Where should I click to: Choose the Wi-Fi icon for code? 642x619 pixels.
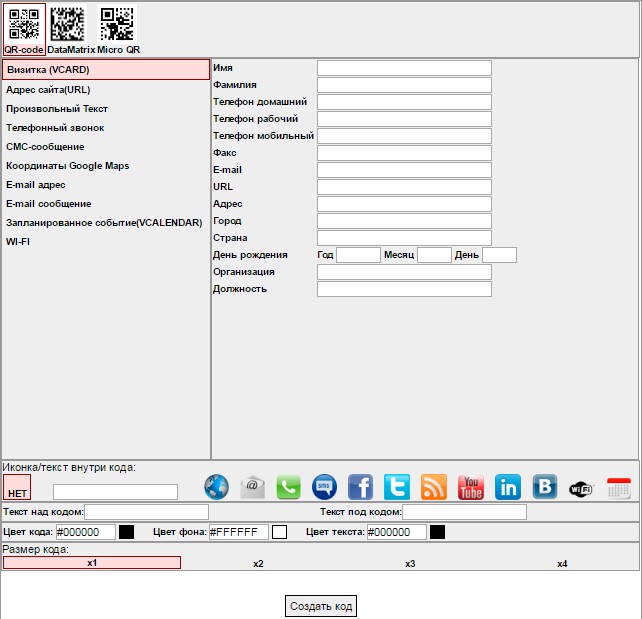coord(581,488)
